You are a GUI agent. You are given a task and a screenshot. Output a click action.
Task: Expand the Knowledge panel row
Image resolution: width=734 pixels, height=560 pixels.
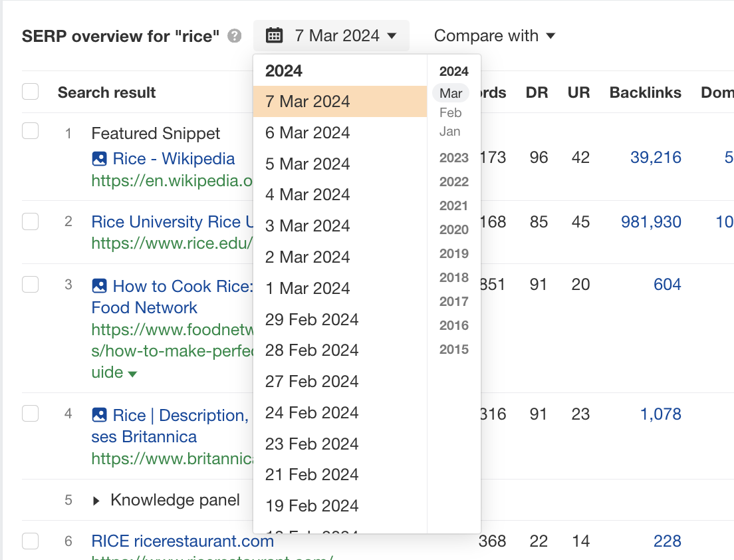coord(96,500)
